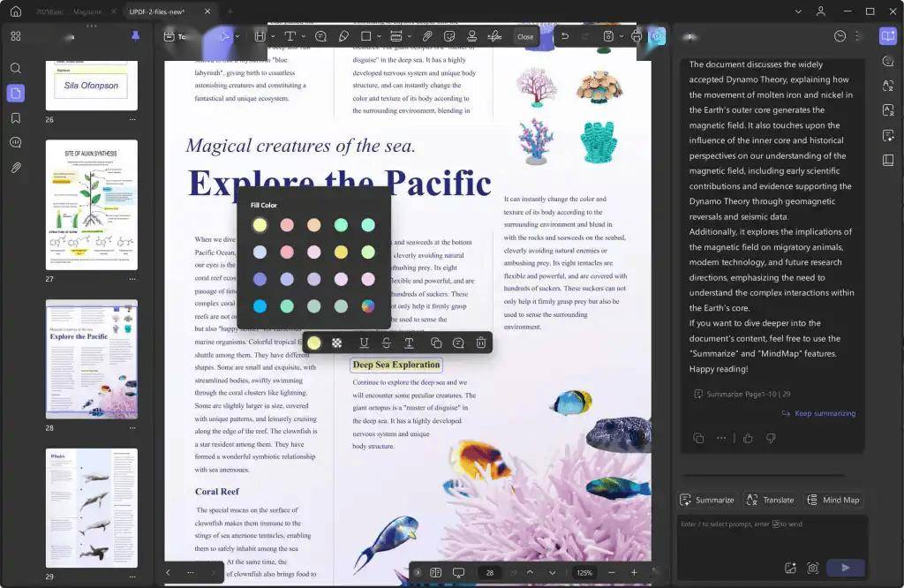Expand the save options dropdown arrow
Viewport: 904px width, 588px height.
621,36
